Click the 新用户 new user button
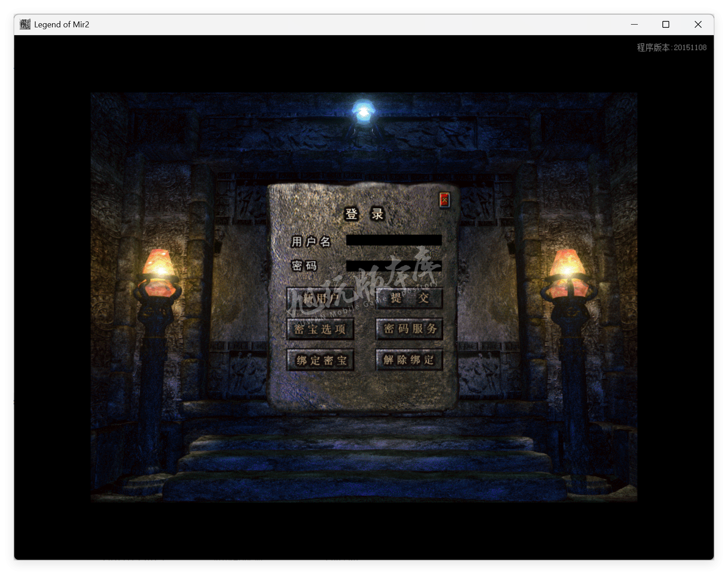Screen dimensions: 728x574 [x=320, y=298]
